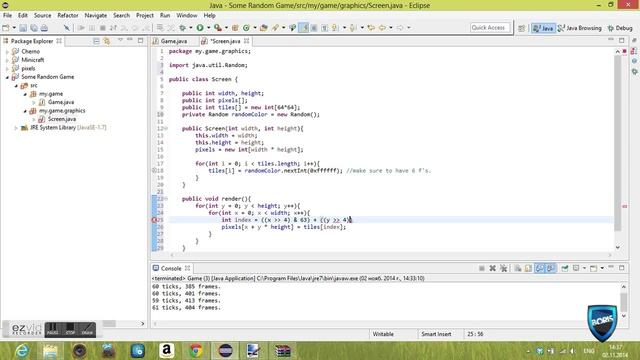Viewport: 640px width, 360px height.
Task: Click the Back navigation arrow icon
Action: (382, 28)
